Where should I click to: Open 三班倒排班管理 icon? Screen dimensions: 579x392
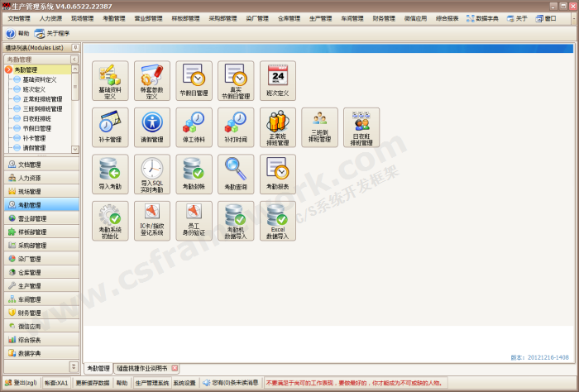319,127
